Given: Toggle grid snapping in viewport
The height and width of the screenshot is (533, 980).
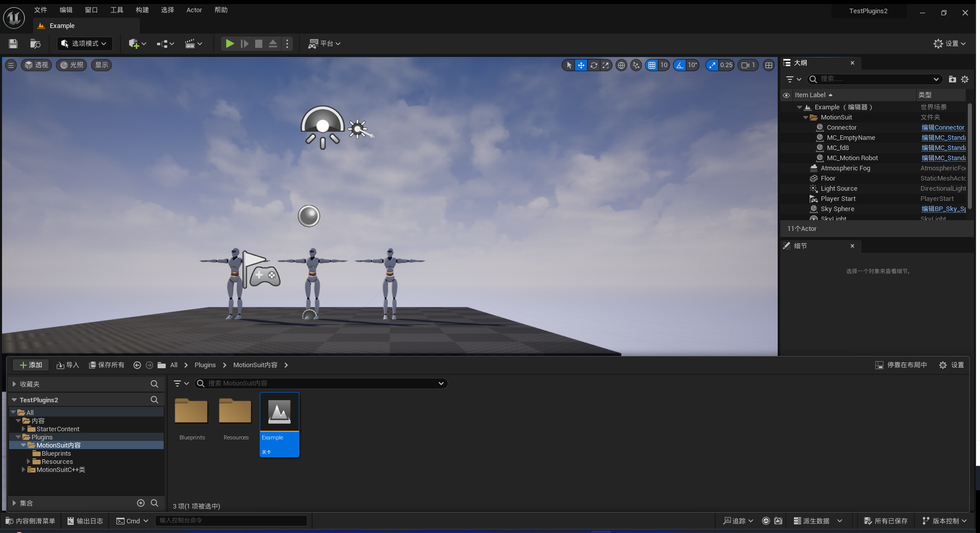Looking at the screenshot, I should [x=652, y=65].
